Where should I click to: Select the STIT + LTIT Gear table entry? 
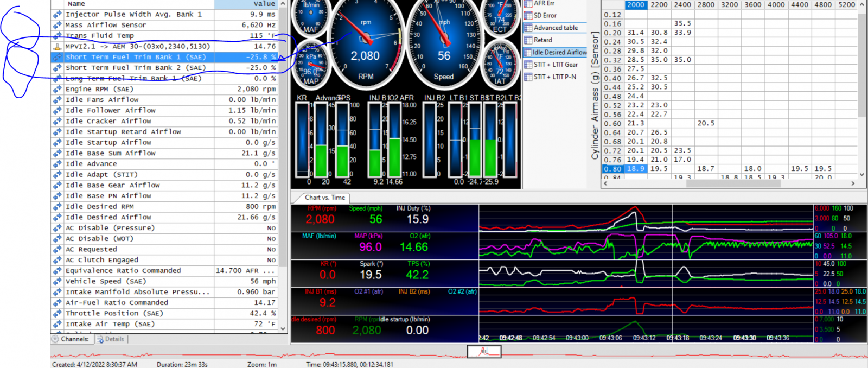tap(555, 65)
